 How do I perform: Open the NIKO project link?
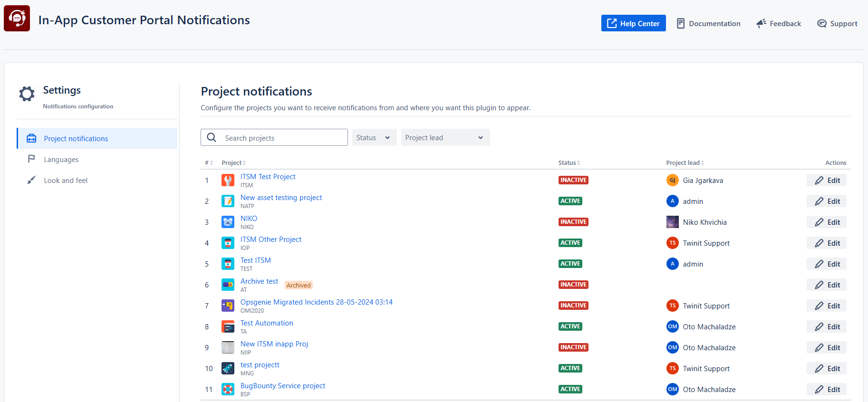point(249,219)
